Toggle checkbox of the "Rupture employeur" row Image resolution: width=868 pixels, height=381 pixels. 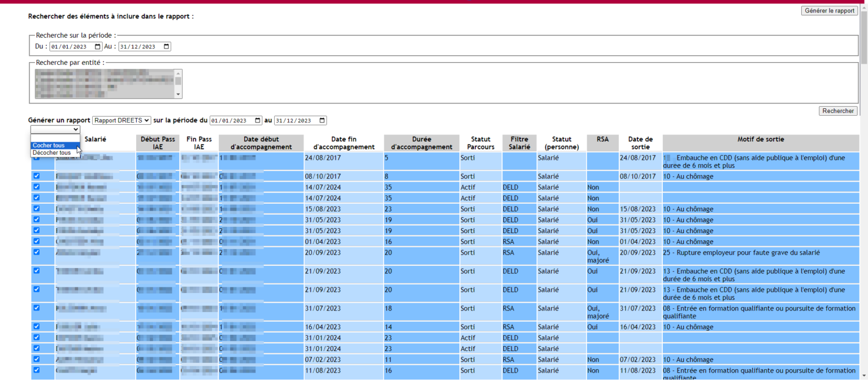coord(37,252)
